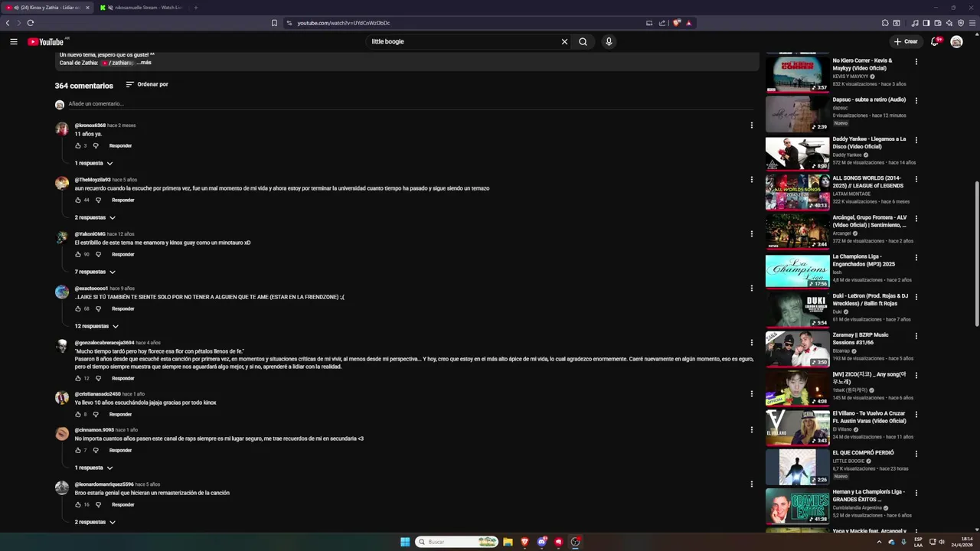Open the account avatar menu
980x551 pixels.
956,41
